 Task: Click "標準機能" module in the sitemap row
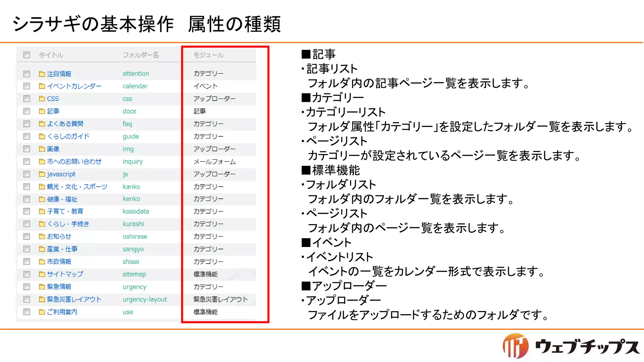click(x=205, y=274)
